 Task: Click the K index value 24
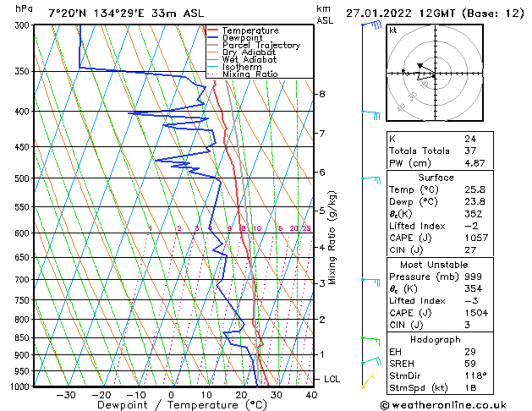pyautogui.click(x=470, y=139)
